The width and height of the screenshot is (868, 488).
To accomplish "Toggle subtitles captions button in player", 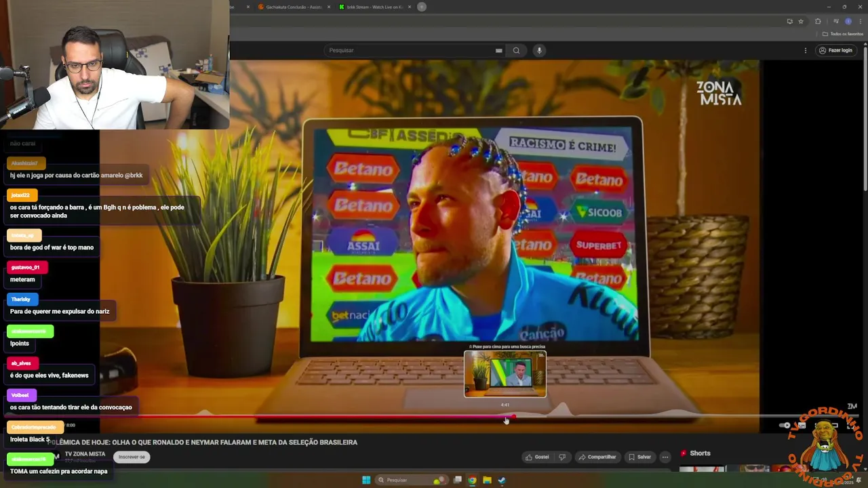I will pos(802,426).
